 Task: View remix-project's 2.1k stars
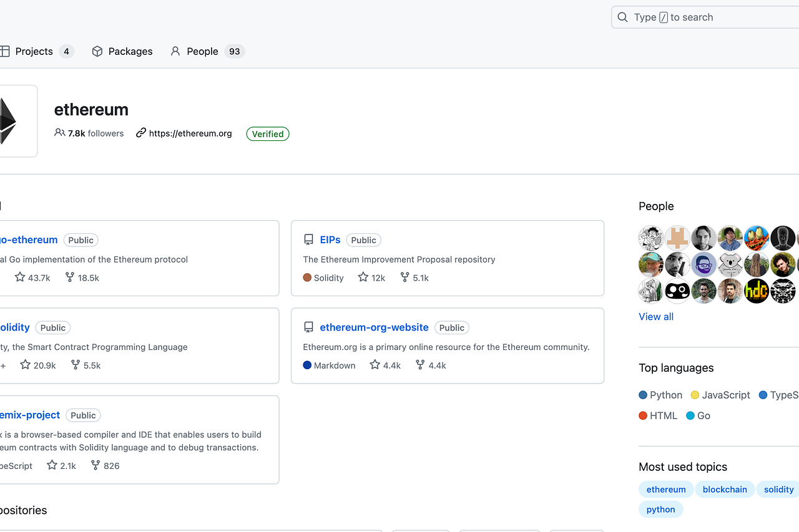[61, 465]
